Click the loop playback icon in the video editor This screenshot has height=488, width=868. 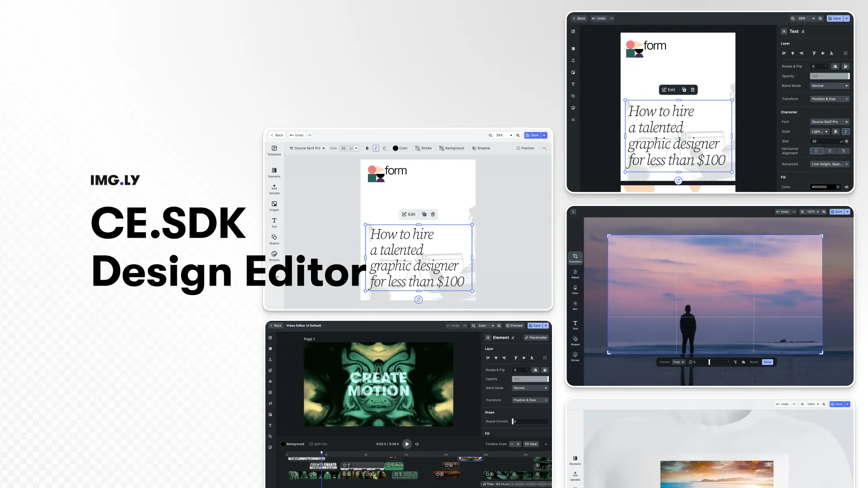click(417, 444)
